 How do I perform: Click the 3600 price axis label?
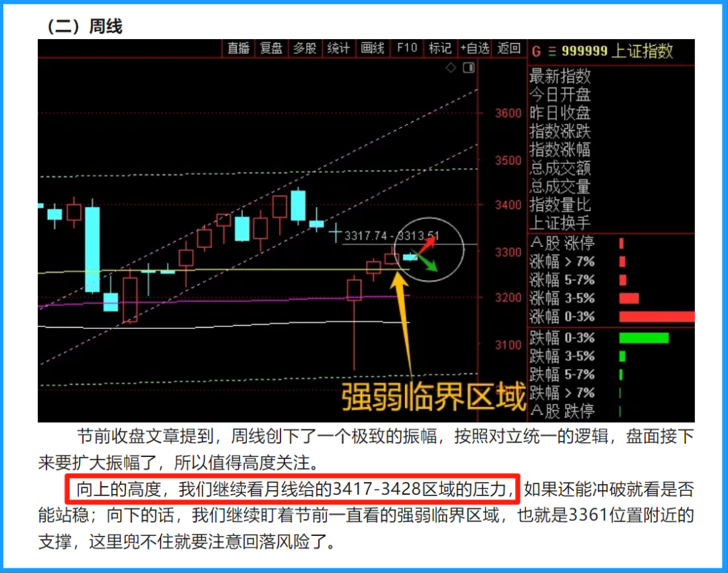pos(508,113)
